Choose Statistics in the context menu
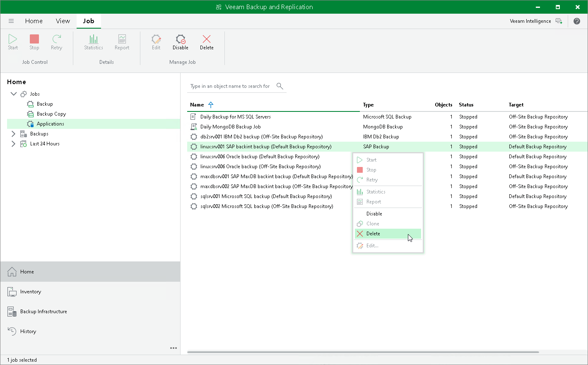 click(388, 192)
